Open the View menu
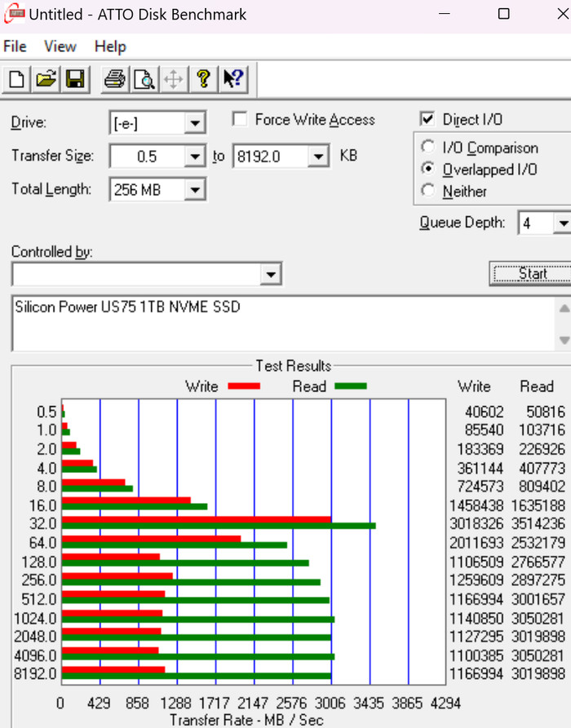This screenshot has width=571, height=728. click(x=60, y=46)
